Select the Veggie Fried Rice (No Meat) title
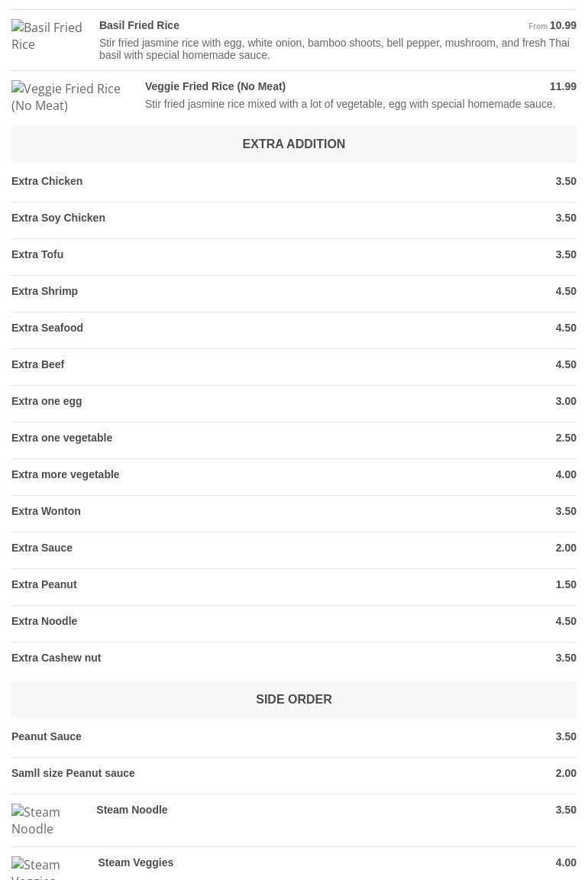The image size is (588, 880). click(215, 86)
